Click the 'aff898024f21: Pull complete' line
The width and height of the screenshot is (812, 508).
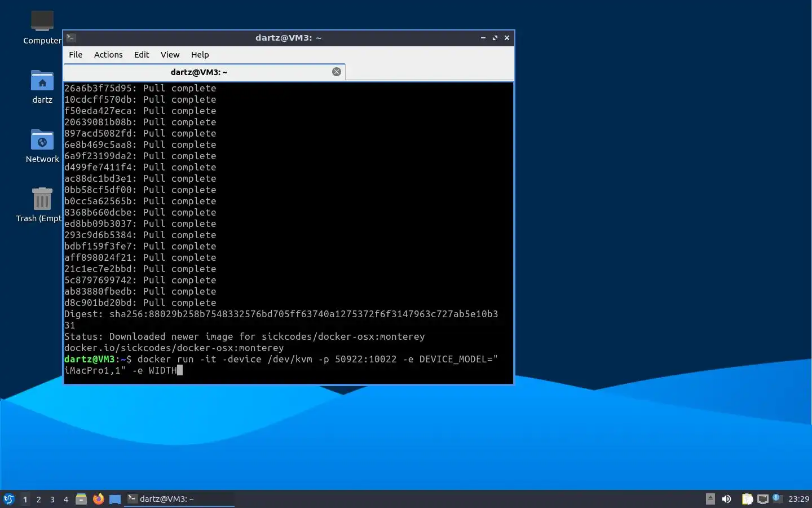coord(140,257)
